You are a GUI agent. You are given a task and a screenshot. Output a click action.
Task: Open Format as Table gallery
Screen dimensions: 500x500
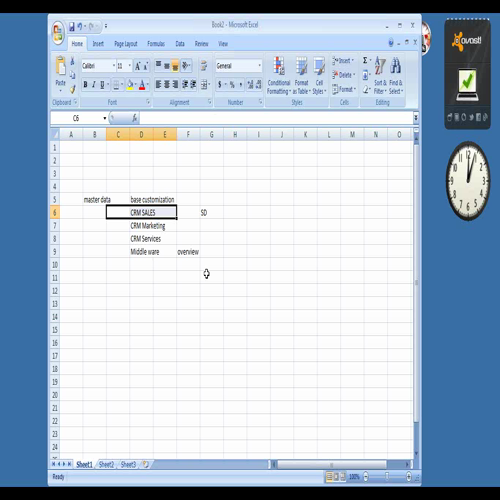302,76
